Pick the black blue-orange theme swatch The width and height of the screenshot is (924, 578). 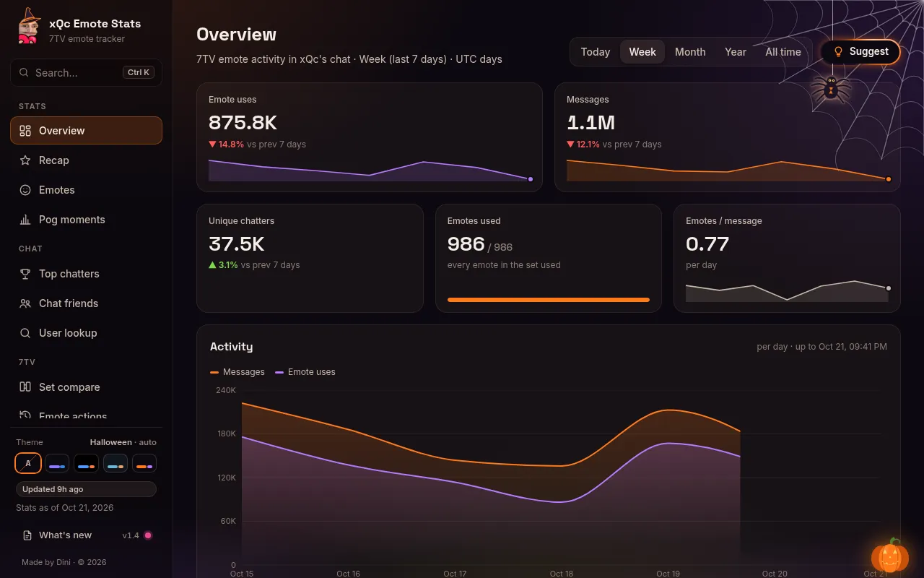[x=87, y=463]
